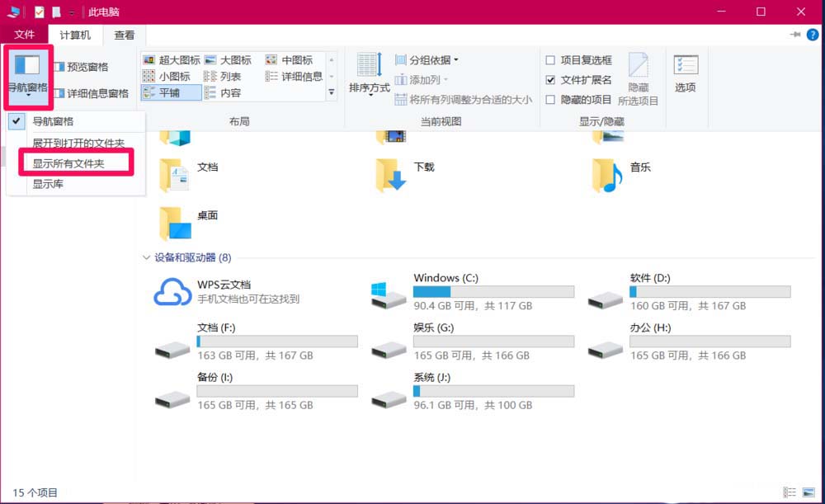This screenshot has width=825, height=504.
Task: Open folder 选项 (Options) in the ribbon
Action: coord(686,74)
